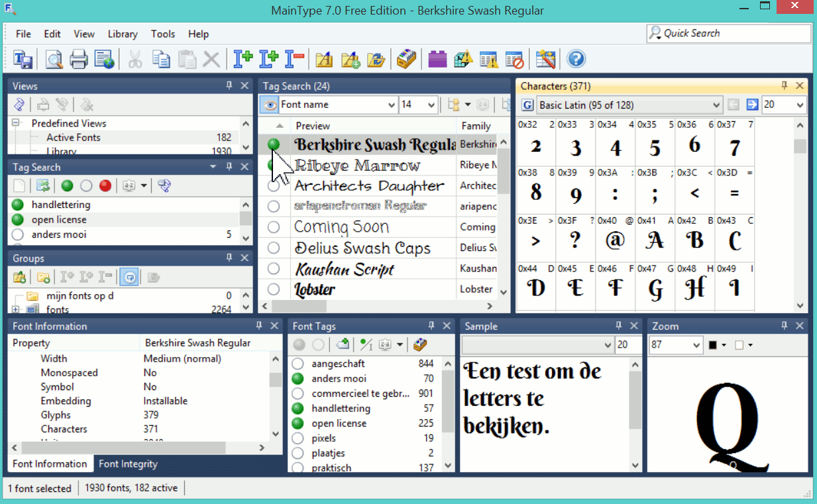817x504 pixels.
Task: Toggle the 'pixels' tag circle in Font Tags
Action: [298, 438]
